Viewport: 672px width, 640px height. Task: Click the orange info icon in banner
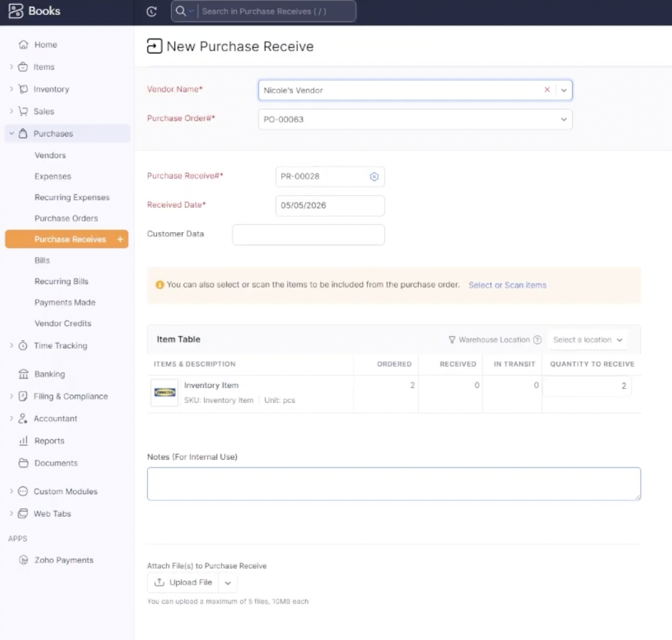[160, 285]
